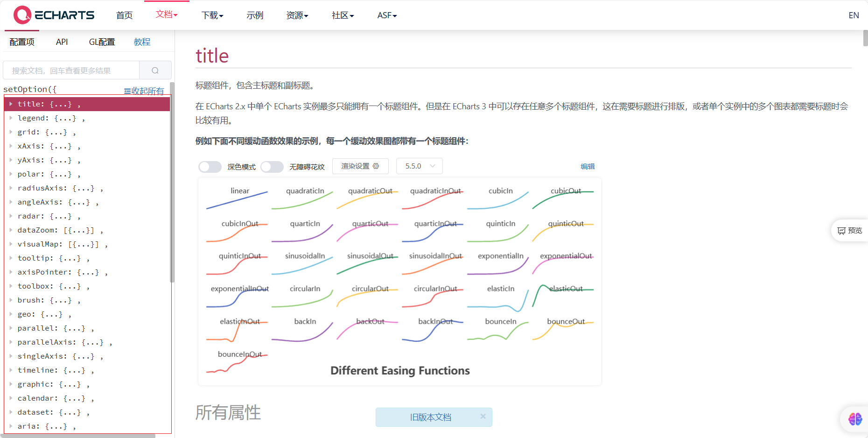Expand the tooltip config node

11,258
